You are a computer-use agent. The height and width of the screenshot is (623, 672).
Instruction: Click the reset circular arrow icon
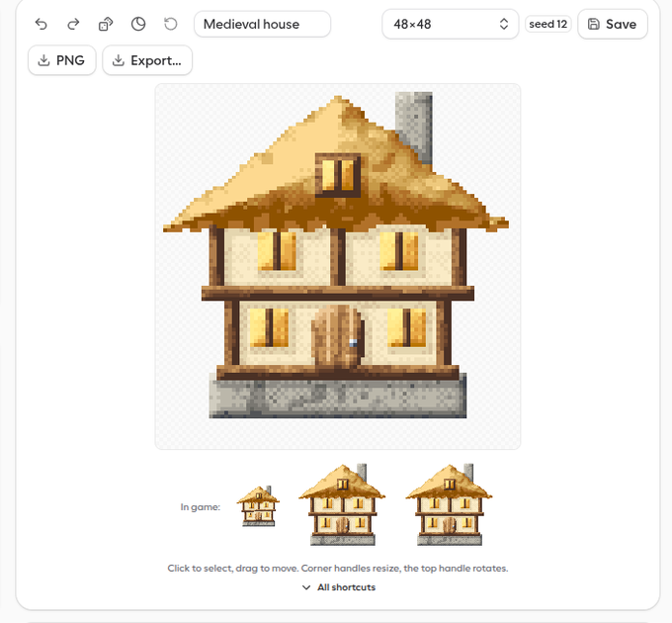[171, 24]
